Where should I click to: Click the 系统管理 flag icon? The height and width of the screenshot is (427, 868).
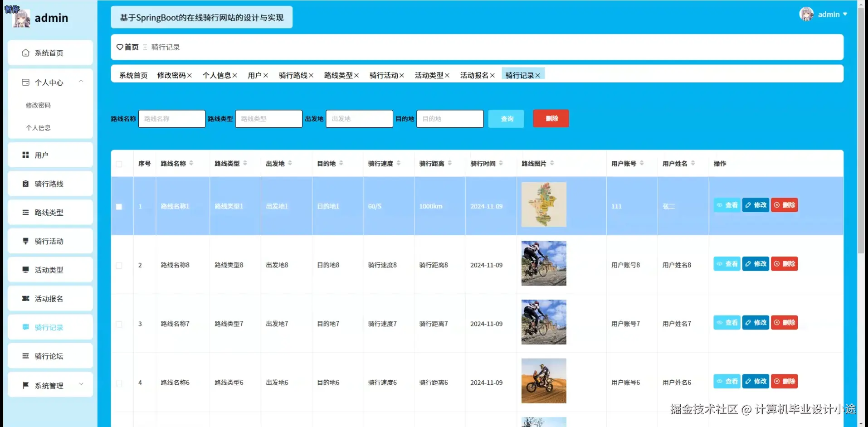[x=25, y=385]
